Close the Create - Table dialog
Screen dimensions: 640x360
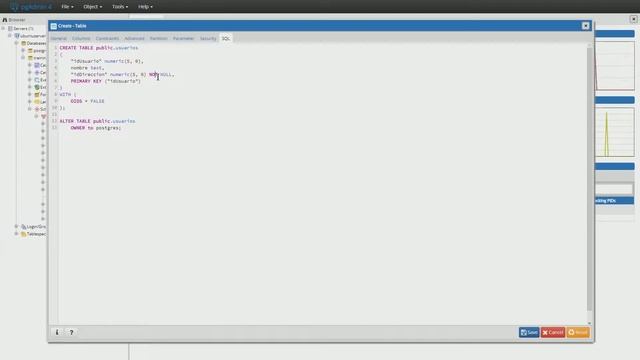pos(586,26)
